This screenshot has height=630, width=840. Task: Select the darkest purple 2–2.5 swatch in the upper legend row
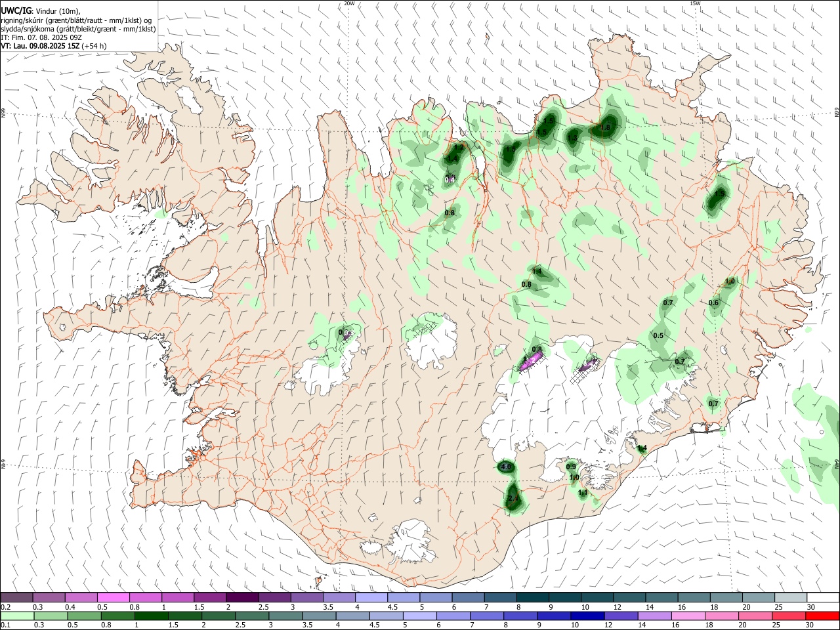point(242,598)
